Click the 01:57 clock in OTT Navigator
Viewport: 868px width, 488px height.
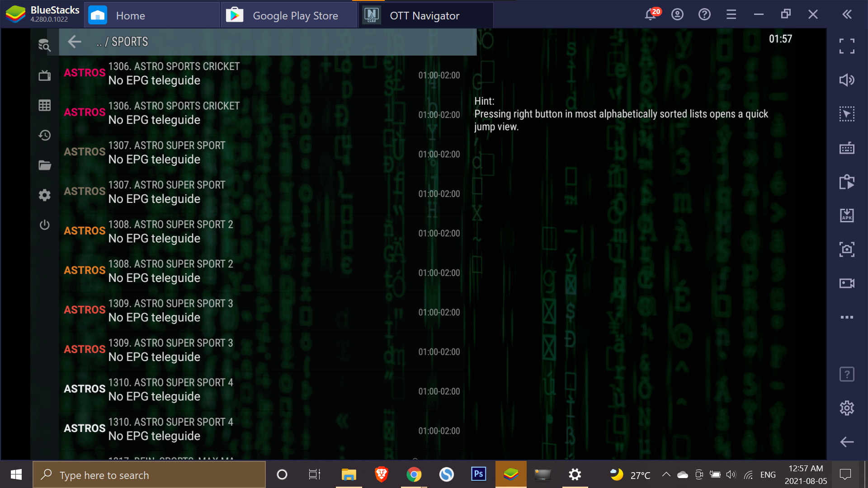tap(780, 39)
